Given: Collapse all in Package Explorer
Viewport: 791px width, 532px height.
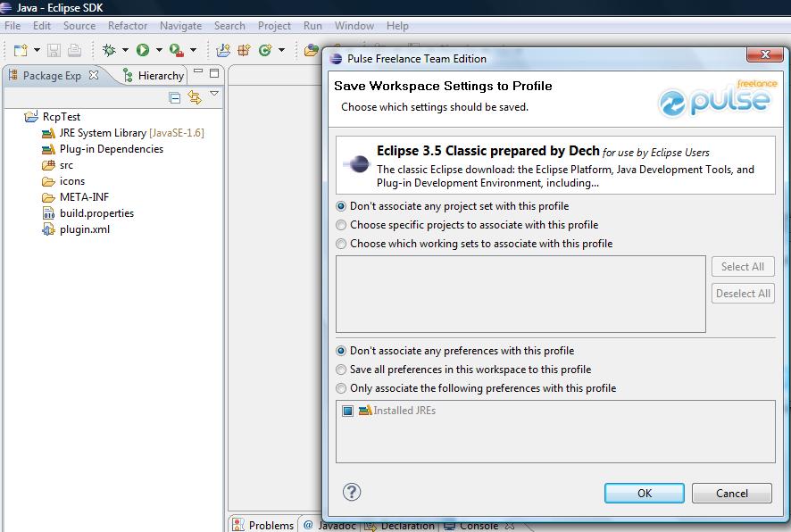Looking at the screenshot, I should tap(175, 98).
